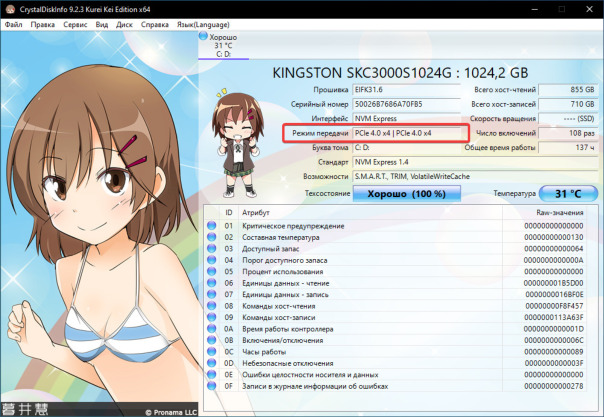Click the CrystalDiskInfo app icon in title bar
The width and height of the screenshot is (604, 417).
10,8
